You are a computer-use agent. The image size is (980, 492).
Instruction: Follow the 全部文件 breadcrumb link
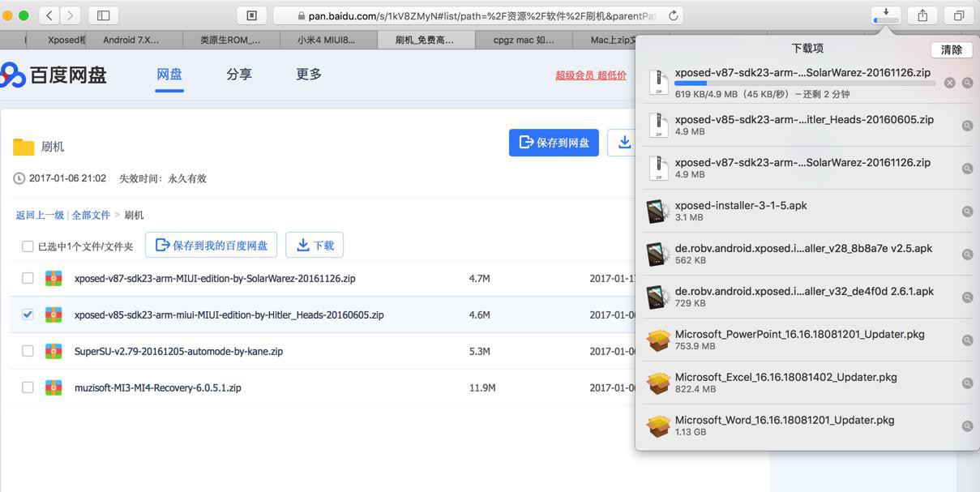tap(91, 215)
